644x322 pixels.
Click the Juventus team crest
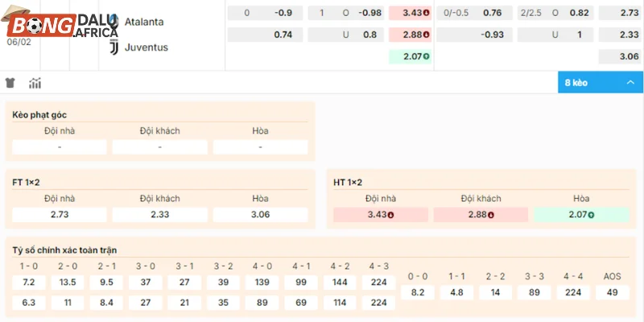click(x=114, y=47)
